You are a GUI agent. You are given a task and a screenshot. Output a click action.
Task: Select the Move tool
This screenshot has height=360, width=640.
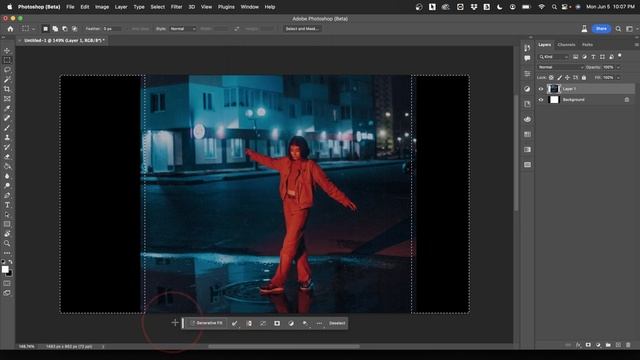[x=7, y=51]
